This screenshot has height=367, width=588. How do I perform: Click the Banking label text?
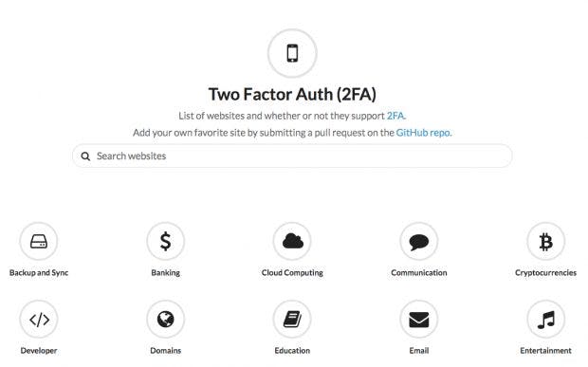click(x=165, y=272)
